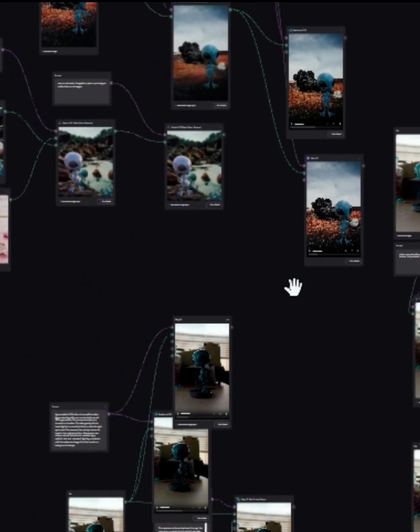
Task: Select output port of left river image node
Action: coord(115,132)
